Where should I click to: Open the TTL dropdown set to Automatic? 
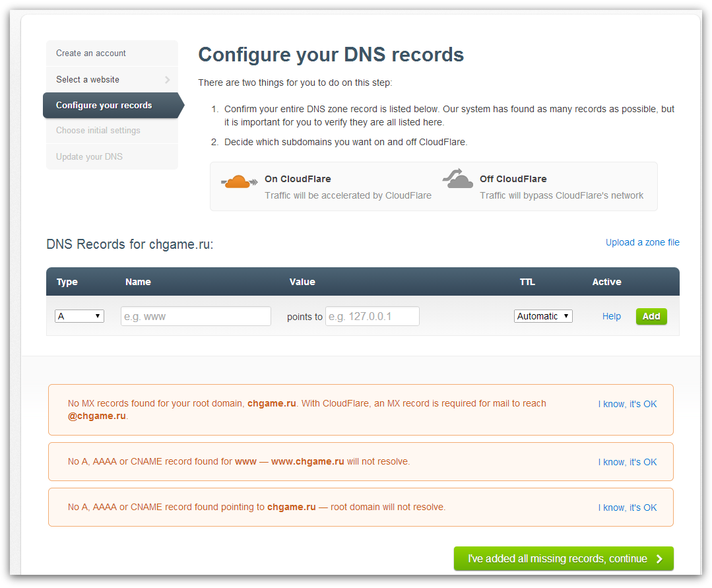pos(543,316)
